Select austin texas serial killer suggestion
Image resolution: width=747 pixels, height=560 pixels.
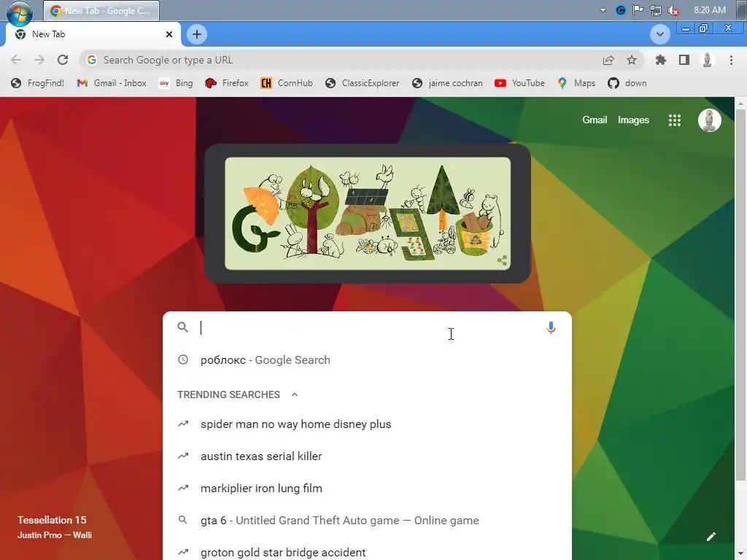tap(367, 456)
